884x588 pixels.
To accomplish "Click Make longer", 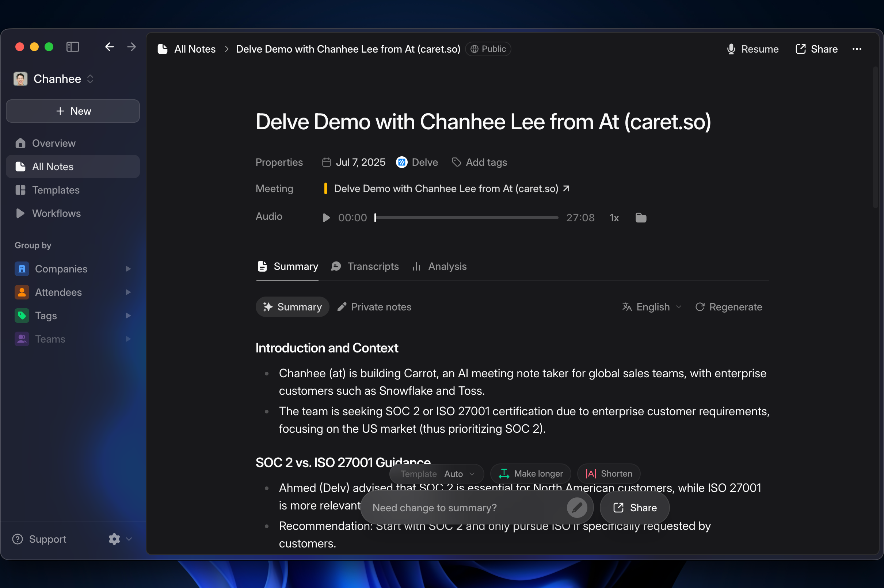I will point(531,474).
